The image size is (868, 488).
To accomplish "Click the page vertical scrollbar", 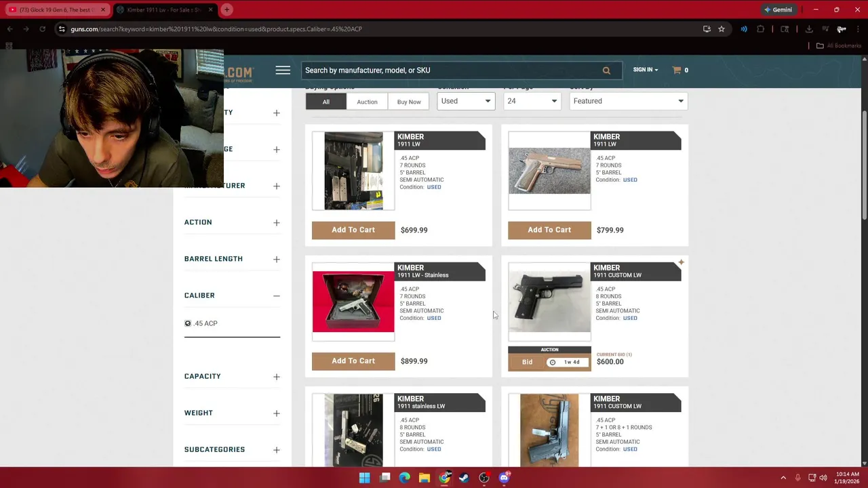I will coord(865,165).
